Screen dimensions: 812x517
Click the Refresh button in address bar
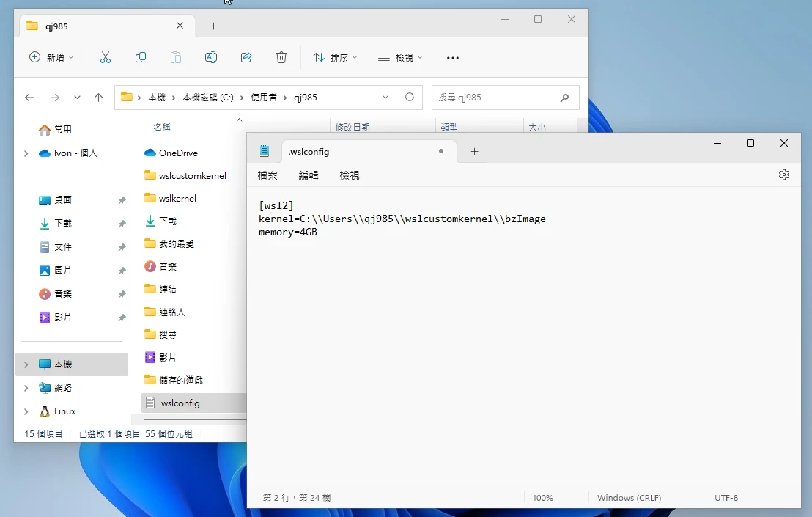[x=410, y=97]
